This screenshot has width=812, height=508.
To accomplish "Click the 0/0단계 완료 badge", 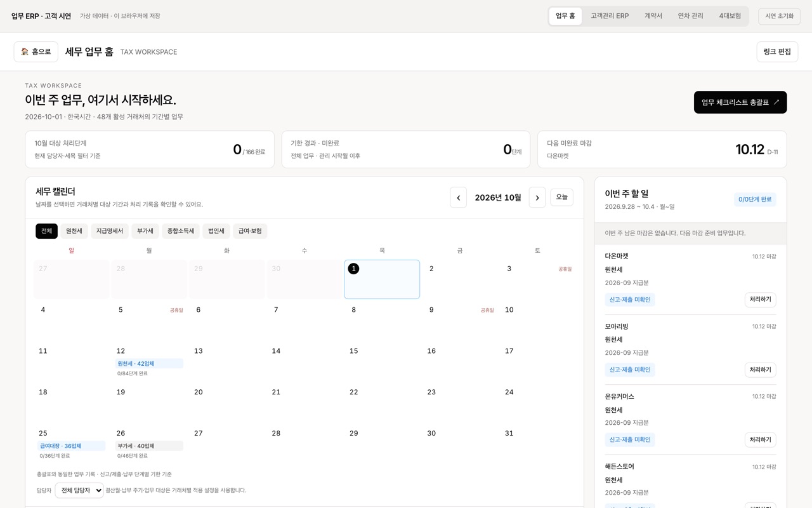I will [x=755, y=199].
